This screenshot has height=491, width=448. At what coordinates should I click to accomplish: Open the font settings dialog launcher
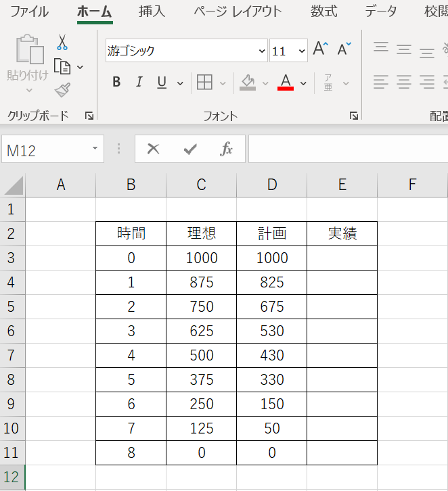(354, 116)
